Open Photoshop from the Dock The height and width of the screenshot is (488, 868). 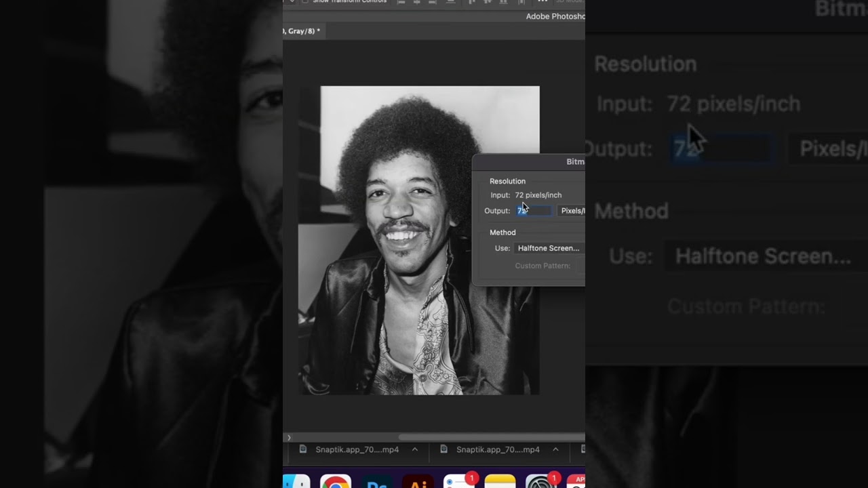(377, 483)
